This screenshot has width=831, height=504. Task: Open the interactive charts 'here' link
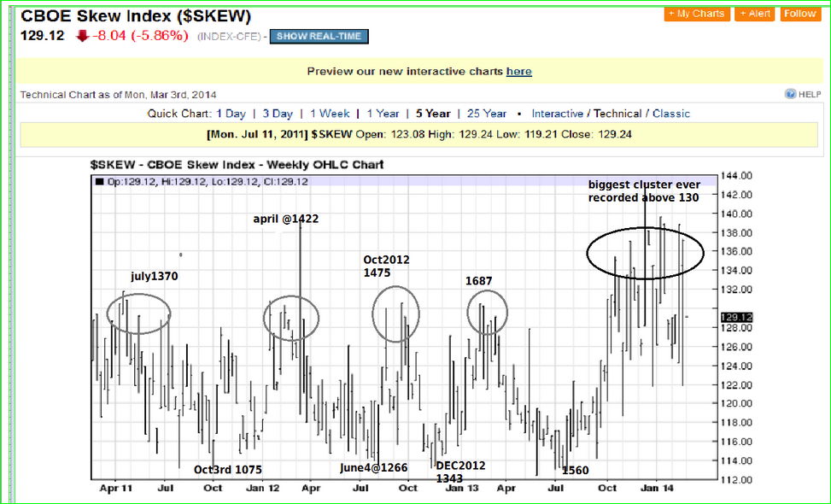coord(519,71)
